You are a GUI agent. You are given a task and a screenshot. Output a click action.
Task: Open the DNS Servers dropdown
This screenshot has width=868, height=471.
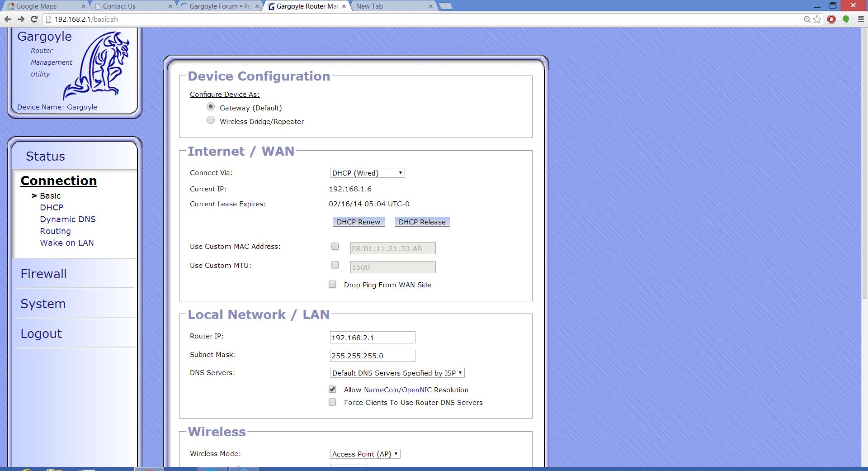click(397, 373)
